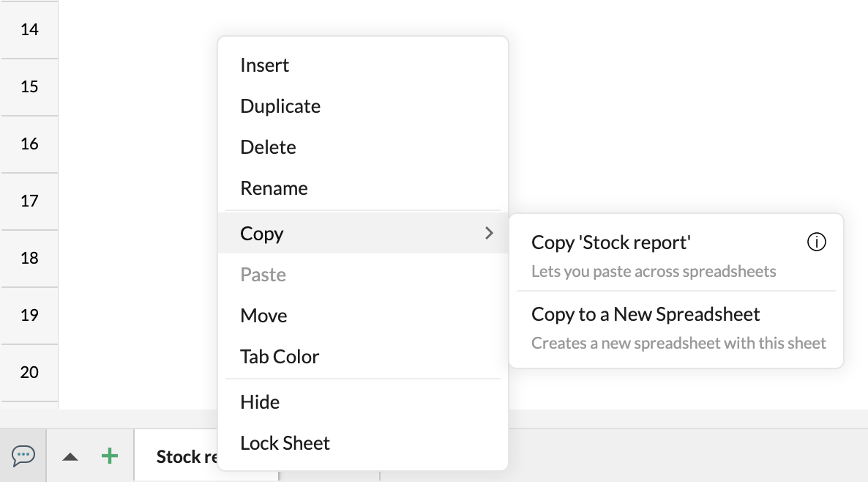Choose Duplicate in the sheet menu
Image resolution: width=868 pixels, height=482 pixels.
[280, 106]
